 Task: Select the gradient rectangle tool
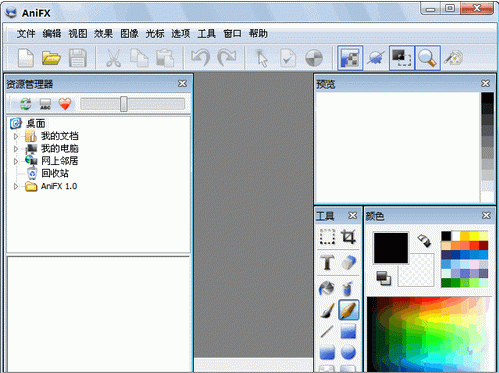coord(348,332)
